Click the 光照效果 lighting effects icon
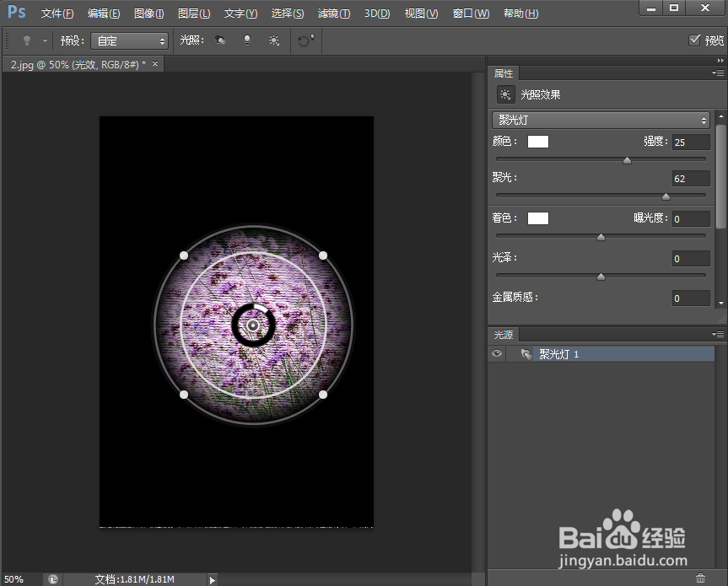The height and width of the screenshot is (586, 728). [x=505, y=94]
